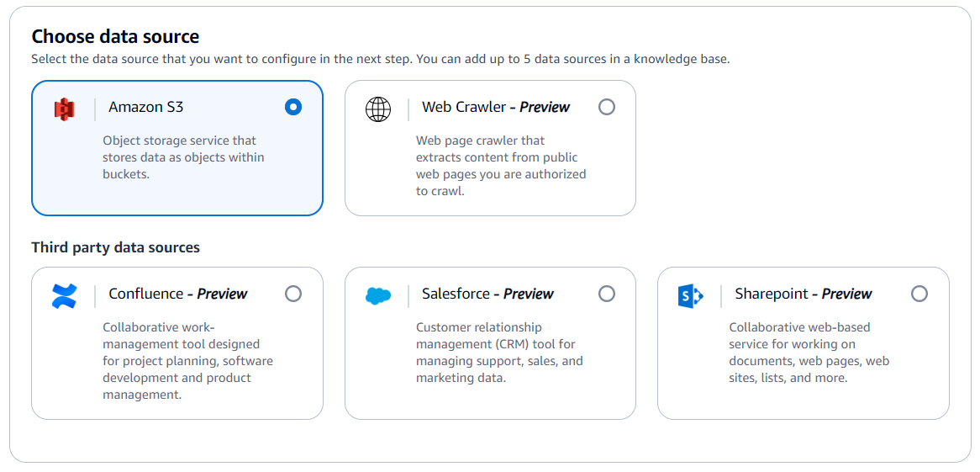980x472 pixels.
Task: Click the Confluence - Preview card title
Action: tap(178, 294)
